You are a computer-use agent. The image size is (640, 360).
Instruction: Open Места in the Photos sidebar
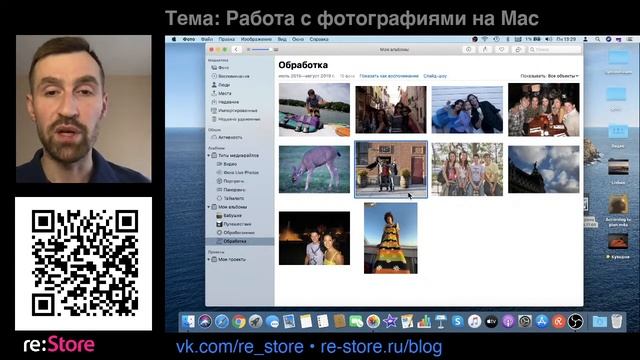(x=224, y=93)
